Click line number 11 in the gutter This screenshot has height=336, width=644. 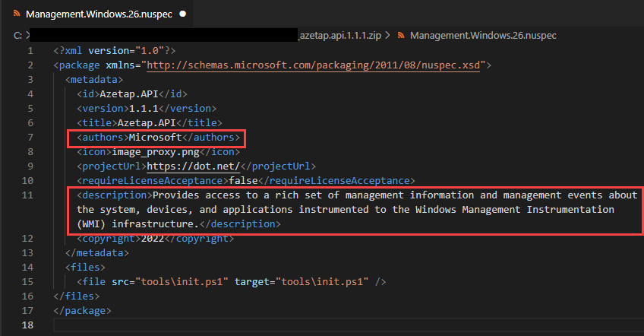pos(27,195)
